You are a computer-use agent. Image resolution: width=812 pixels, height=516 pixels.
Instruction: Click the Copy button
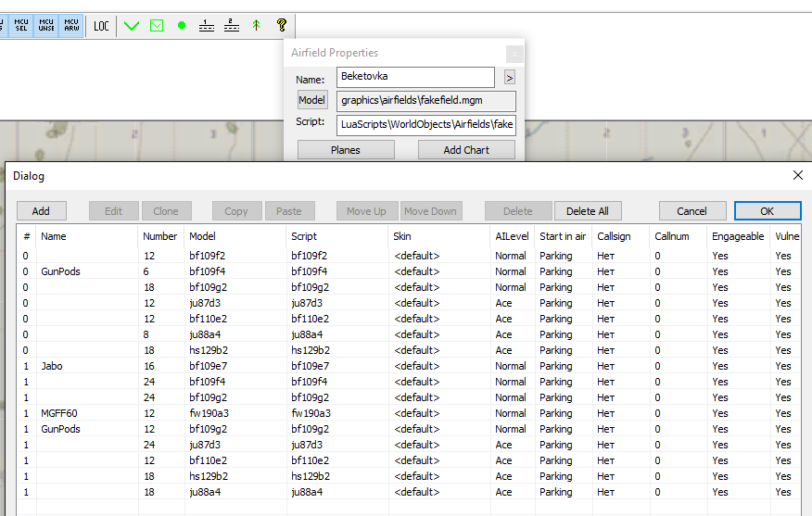(x=236, y=211)
